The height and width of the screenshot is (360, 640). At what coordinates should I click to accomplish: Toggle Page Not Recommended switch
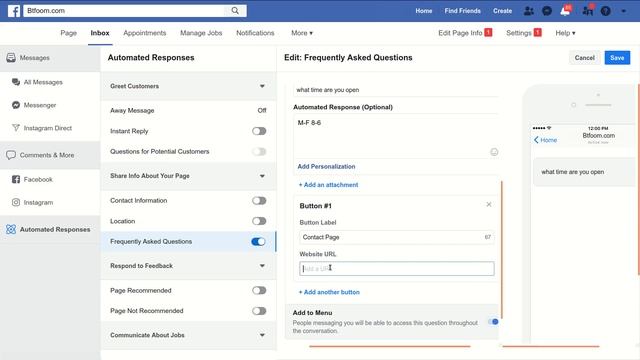[259, 311]
